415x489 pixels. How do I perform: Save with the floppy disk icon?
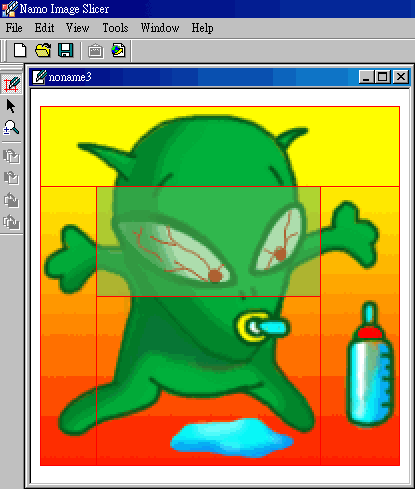click(x=65, y=51)
